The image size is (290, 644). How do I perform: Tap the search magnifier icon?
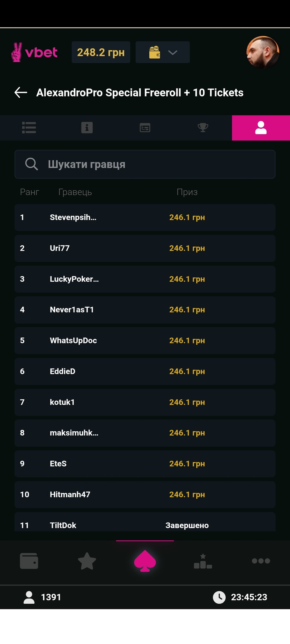point(31,164)
